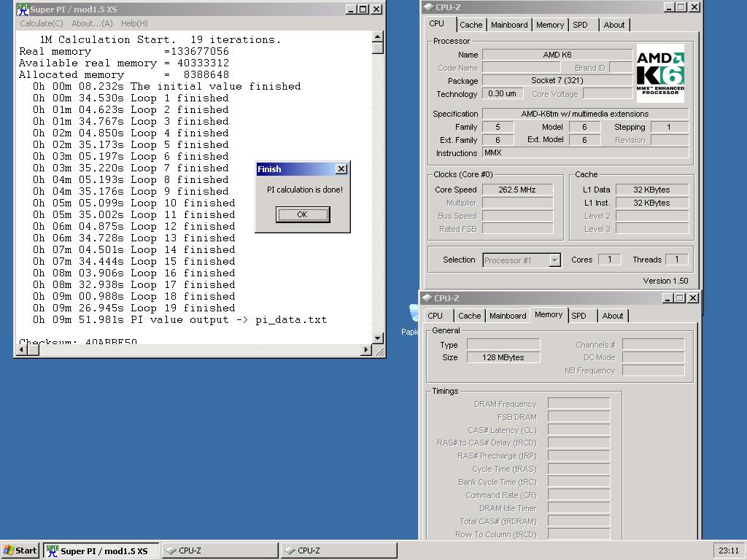
Task: Click the Name field showing AMD K6
Action: click(557, 55)
